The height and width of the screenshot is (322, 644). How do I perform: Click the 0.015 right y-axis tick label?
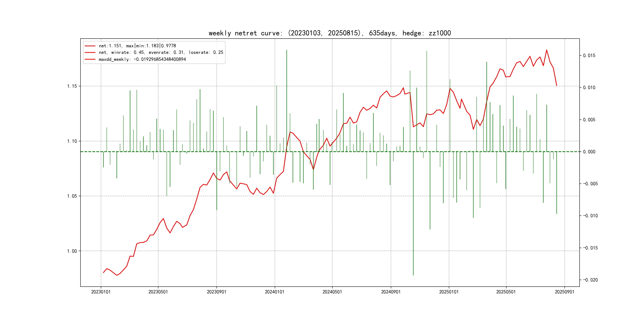(x=589, y=55)
